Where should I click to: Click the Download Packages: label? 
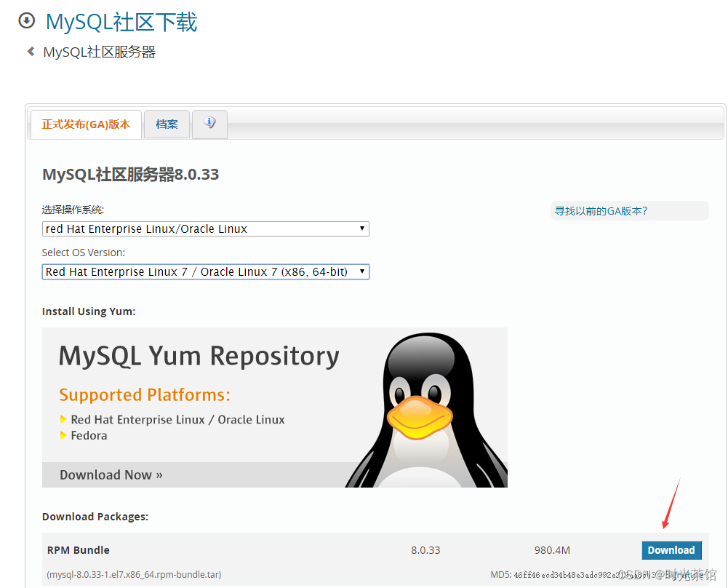[95, 517]
